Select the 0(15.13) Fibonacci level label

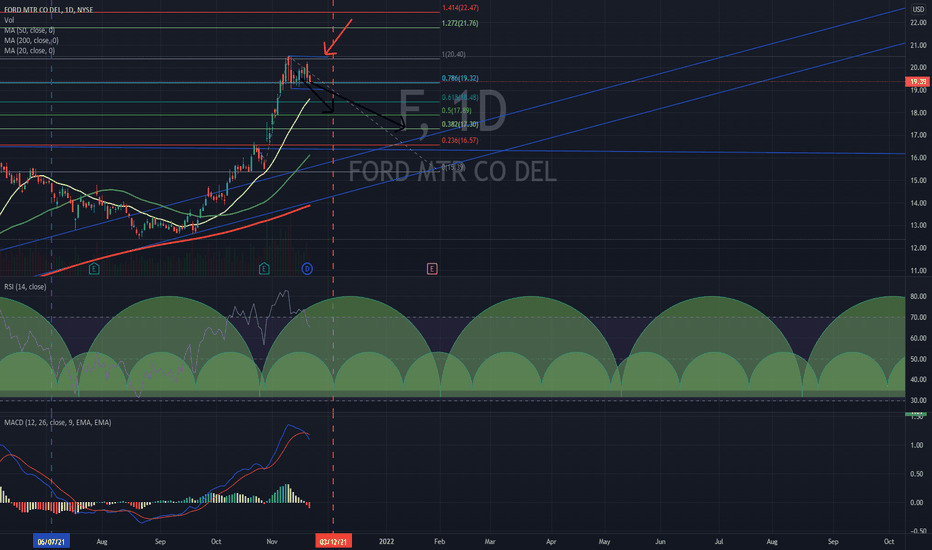453,167
